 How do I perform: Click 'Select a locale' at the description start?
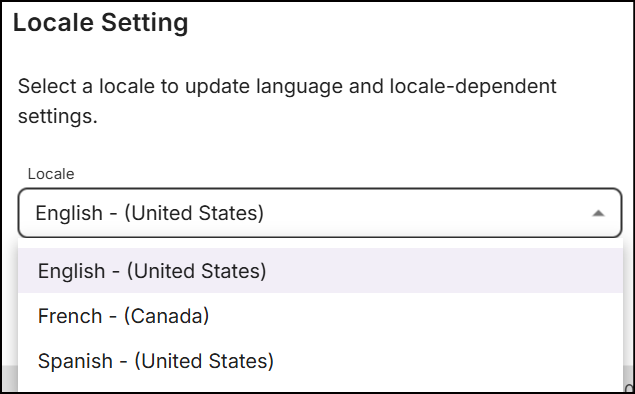(86, 86)
